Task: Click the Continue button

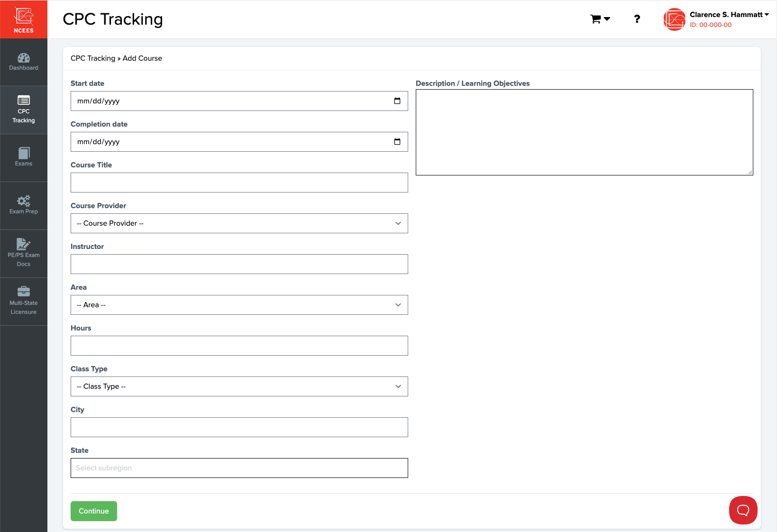Action: click(94, 511)
